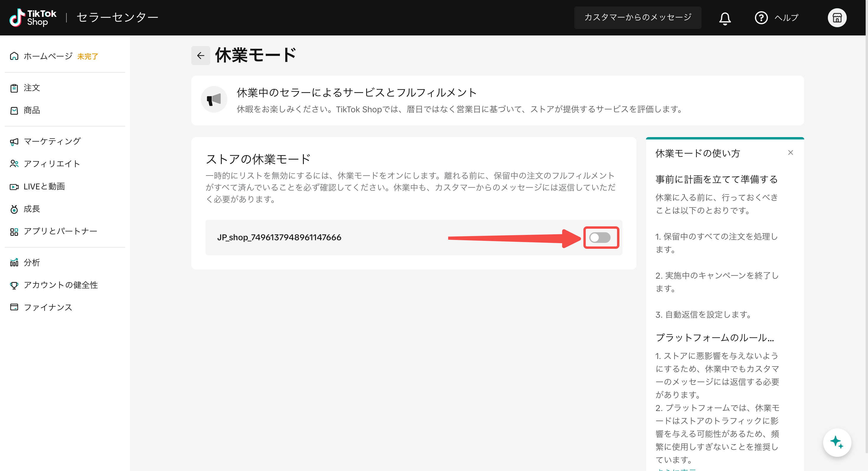
Task: Go back using the arrow button
Action: click(201, 55)
